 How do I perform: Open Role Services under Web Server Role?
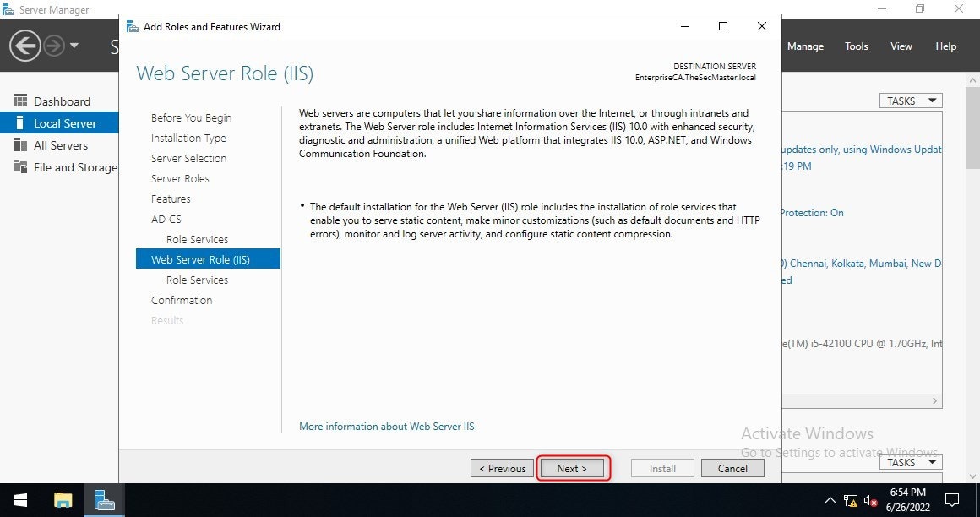coord(197,280)
